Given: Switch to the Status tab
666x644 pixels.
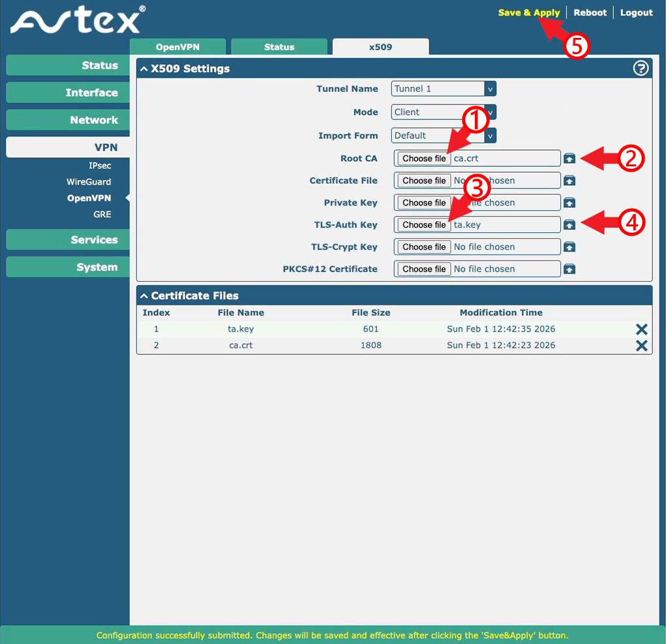Looking at the screenshot, I should click(x=279, y=47).
